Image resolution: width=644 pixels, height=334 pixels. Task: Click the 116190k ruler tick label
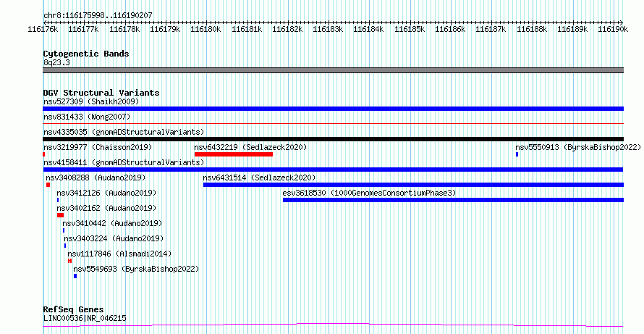pos(613,29)
